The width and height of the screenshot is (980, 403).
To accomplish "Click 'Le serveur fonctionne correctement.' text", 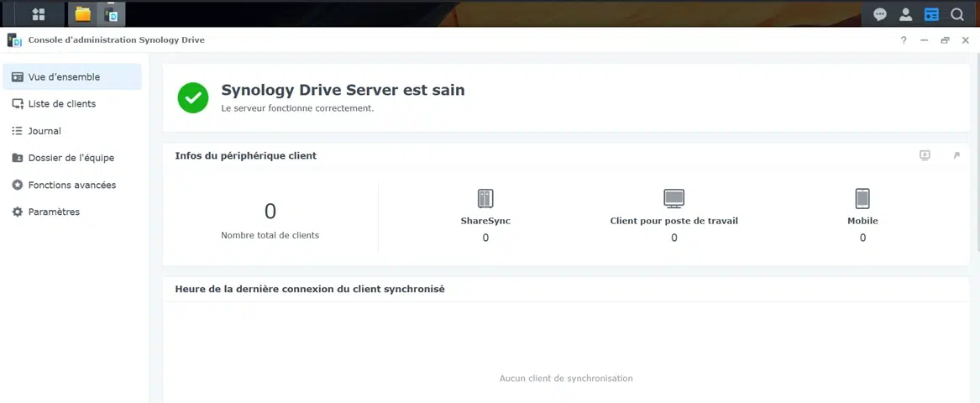I will (297, 108).
